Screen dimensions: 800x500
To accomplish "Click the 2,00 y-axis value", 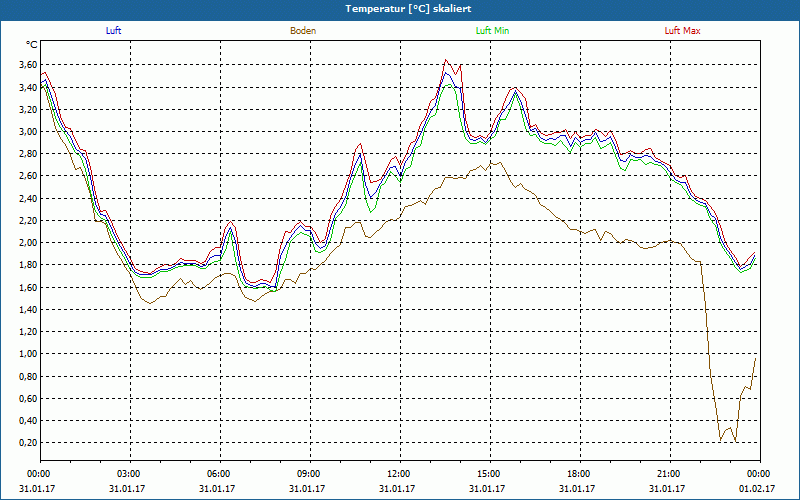I will pos(28,242).
